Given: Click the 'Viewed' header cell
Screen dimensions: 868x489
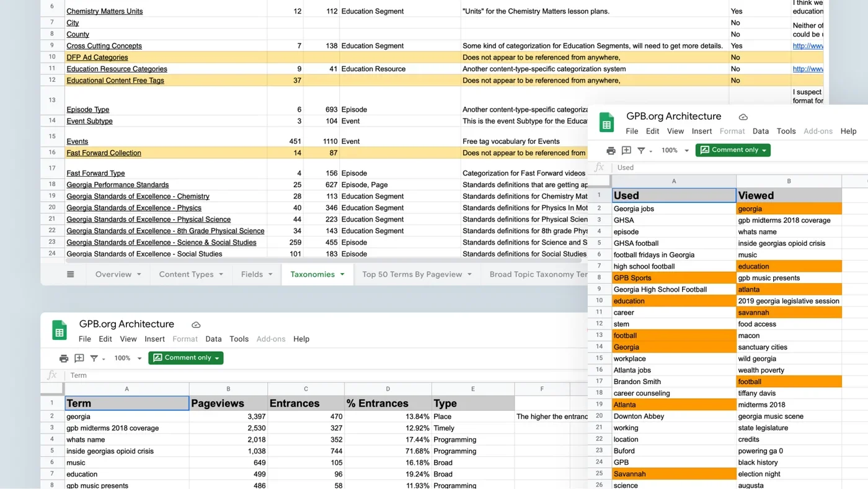Looking at the screenshot, I should pyautogui.click(x=789, y=195).
